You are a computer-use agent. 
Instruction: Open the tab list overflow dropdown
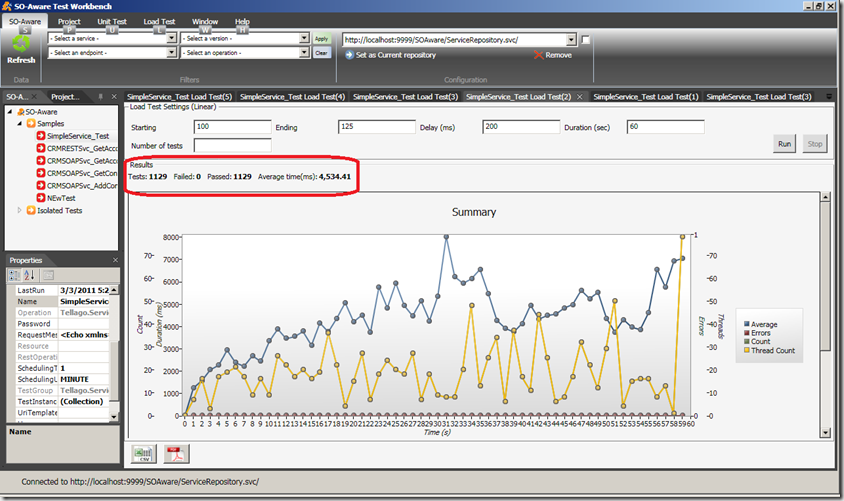829,97
